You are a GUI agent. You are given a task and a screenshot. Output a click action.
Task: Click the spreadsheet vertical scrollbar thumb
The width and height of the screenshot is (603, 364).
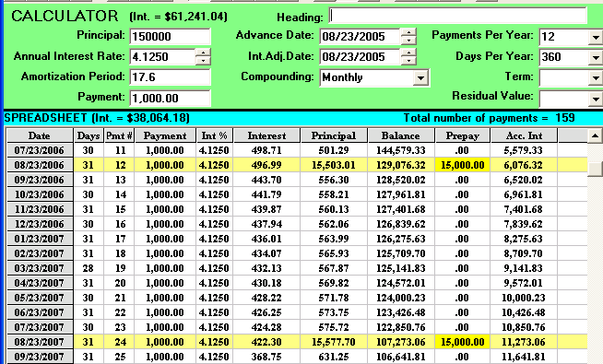595,169
